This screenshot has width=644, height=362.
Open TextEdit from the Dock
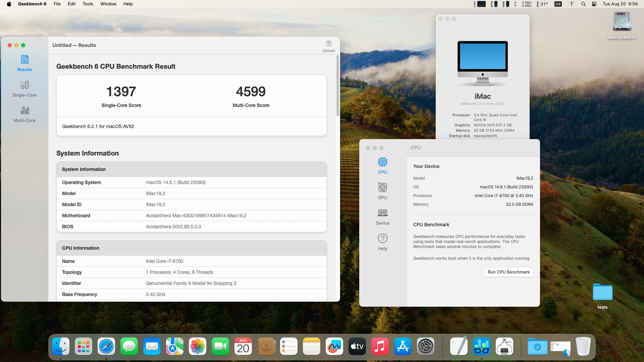click(x=459, y=346)
